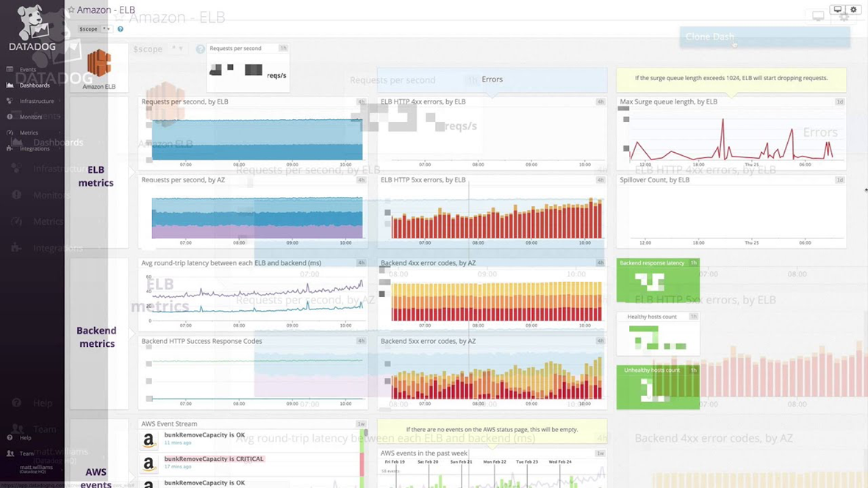This screenshot has width=868, height=488.
Task: Open 4h timeframe on ELB HTTP 4xx errors
Action: [600, 102]
